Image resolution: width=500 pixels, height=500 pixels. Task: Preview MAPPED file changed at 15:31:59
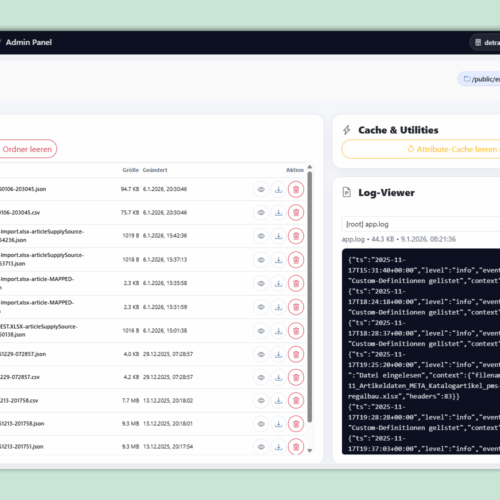261,307
